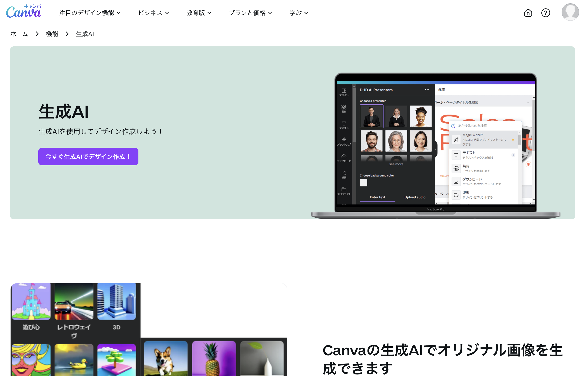Click the share people icon
The width and height of the screenshot is (588, 376).
(456, 168)
